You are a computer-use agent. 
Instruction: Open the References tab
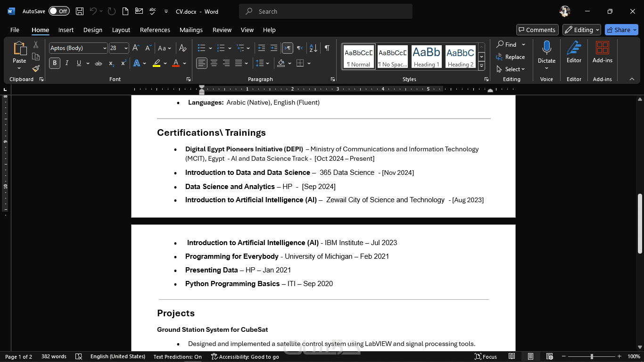coord(155,30)
